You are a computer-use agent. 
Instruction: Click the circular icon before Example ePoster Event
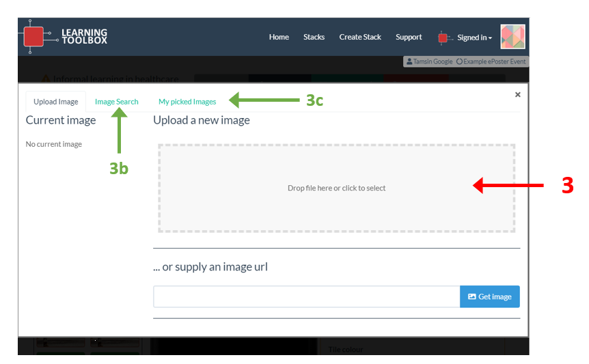click(x=459, y=61)
